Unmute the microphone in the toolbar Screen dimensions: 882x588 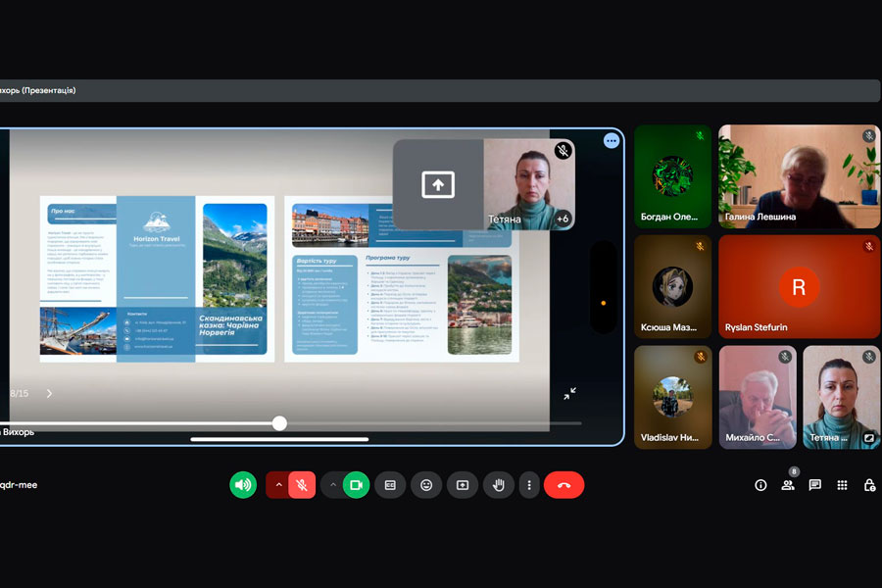click(x=302, y=485)
